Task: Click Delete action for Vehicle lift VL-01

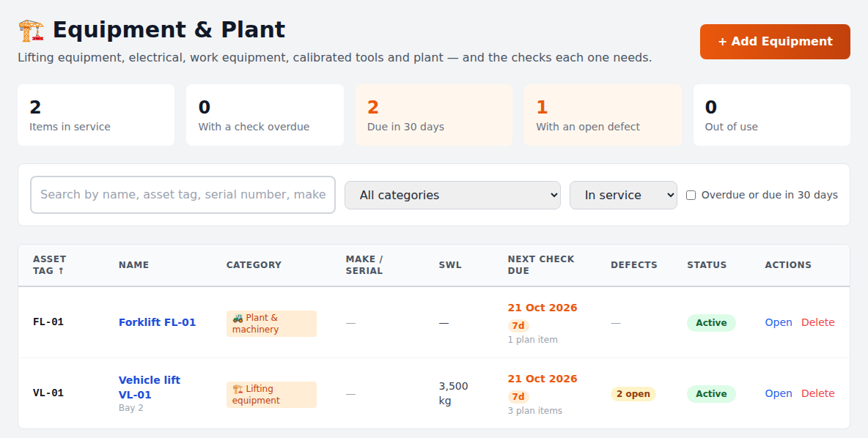Action: (817, 393)
